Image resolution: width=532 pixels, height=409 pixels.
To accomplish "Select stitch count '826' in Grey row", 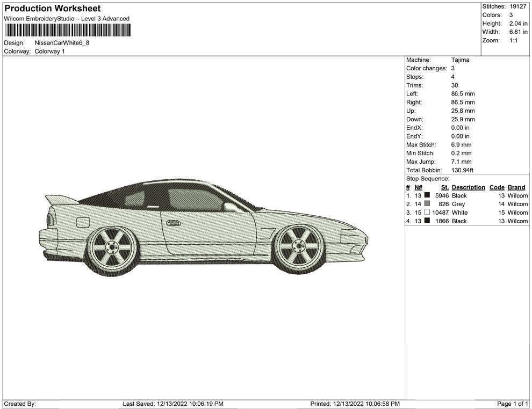I will pyautogui.click(x=444, y=204).
